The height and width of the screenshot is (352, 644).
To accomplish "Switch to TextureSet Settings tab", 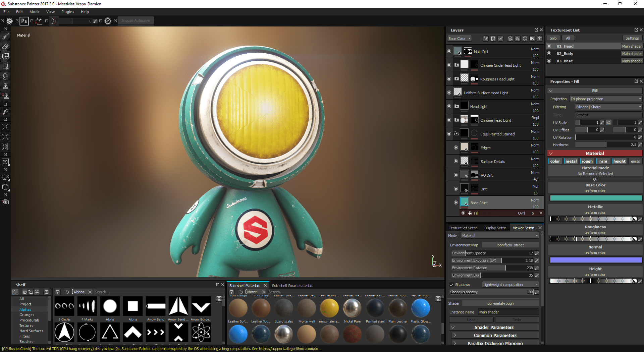I will [x=464, y=228].
